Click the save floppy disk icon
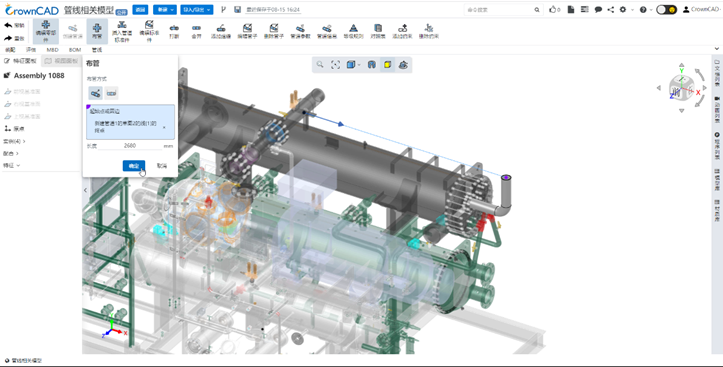Viewport: 723px width, 367px height. pyautogui.click(x=237, y=9)
